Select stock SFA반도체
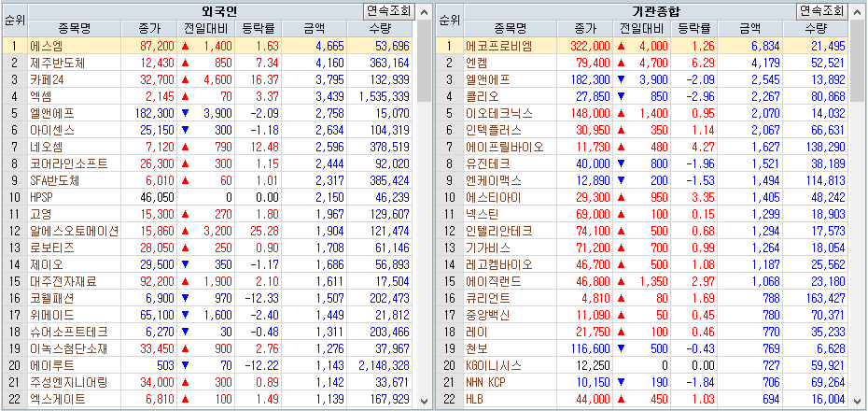The height and width of the screenshot is (411, 868). [55, 180]
